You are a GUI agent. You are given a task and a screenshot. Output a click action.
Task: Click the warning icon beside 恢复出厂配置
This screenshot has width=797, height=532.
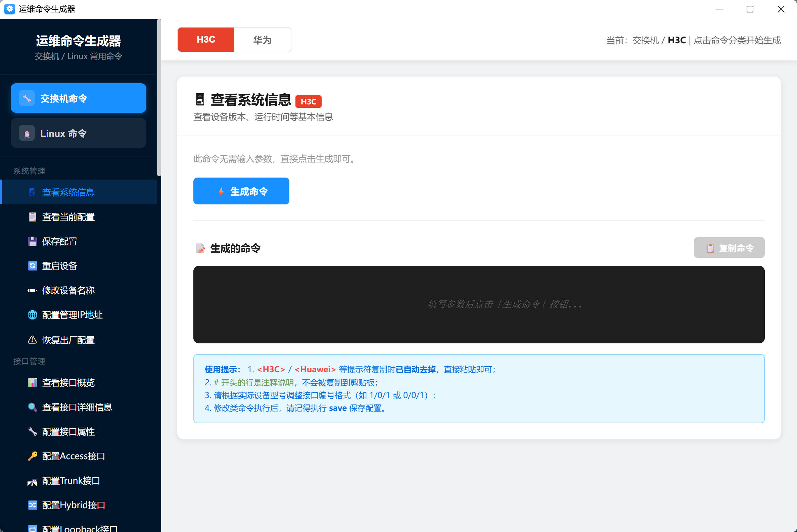point(32,340)
